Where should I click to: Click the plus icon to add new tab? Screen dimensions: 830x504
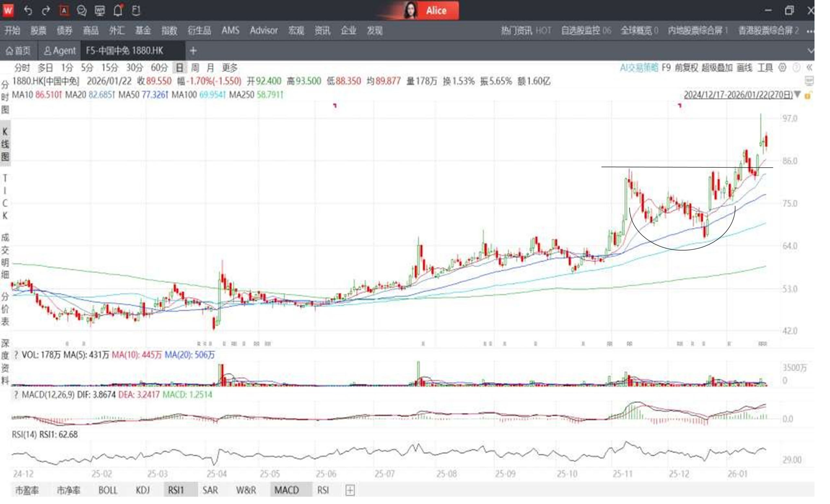click(x=193, y=51)
